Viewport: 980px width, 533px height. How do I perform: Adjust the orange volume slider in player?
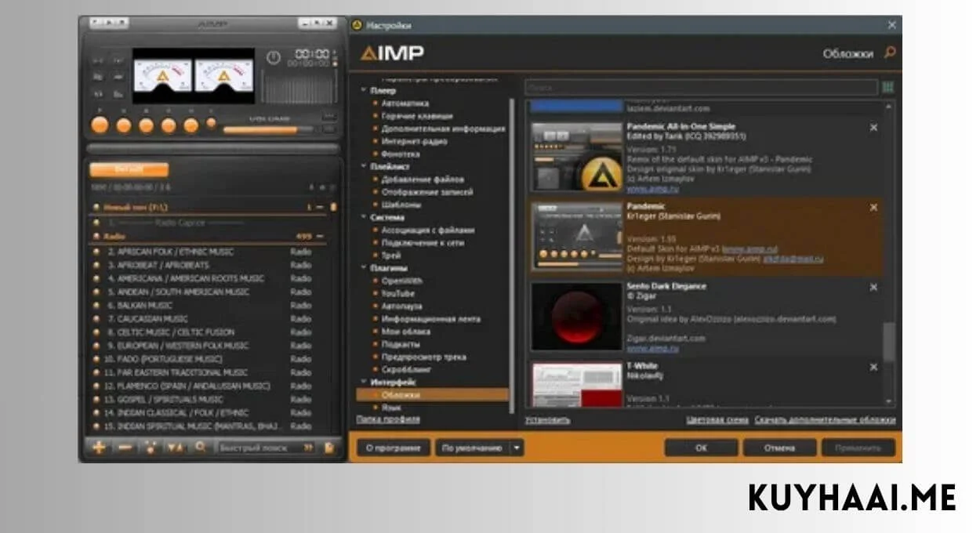(x=269, y=129)
